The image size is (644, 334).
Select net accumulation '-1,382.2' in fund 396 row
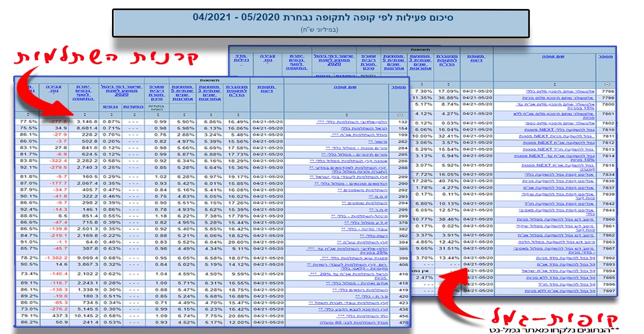coord(55,258)
